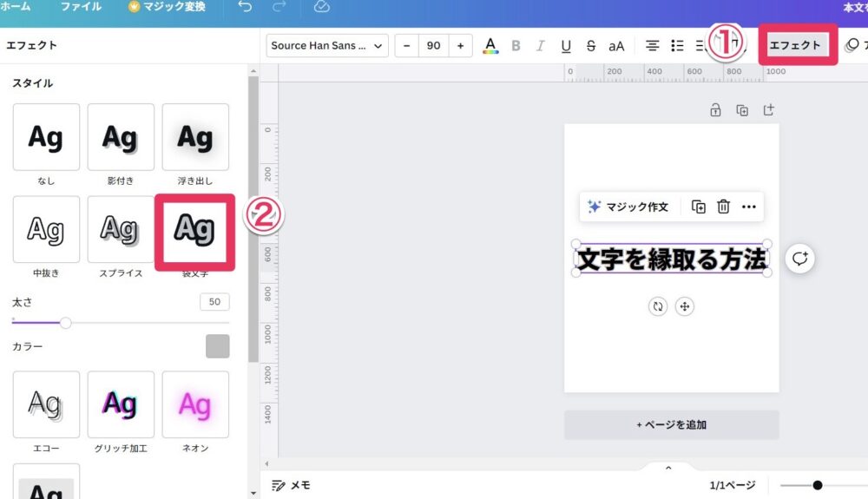Toggle strikethrough formatting in the toolbar
The image size is (868, 499).
coord(591,46)
